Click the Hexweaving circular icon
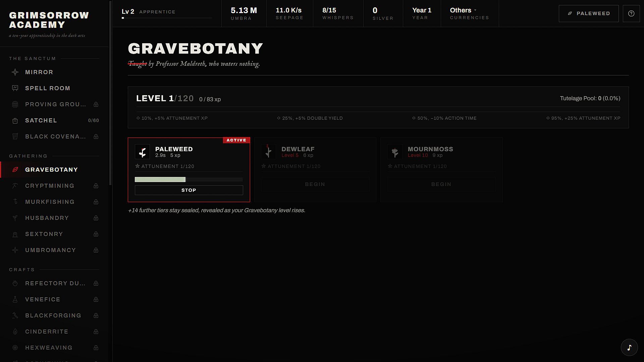The width and height of the screenshot is (644, 362). point(15,348)
